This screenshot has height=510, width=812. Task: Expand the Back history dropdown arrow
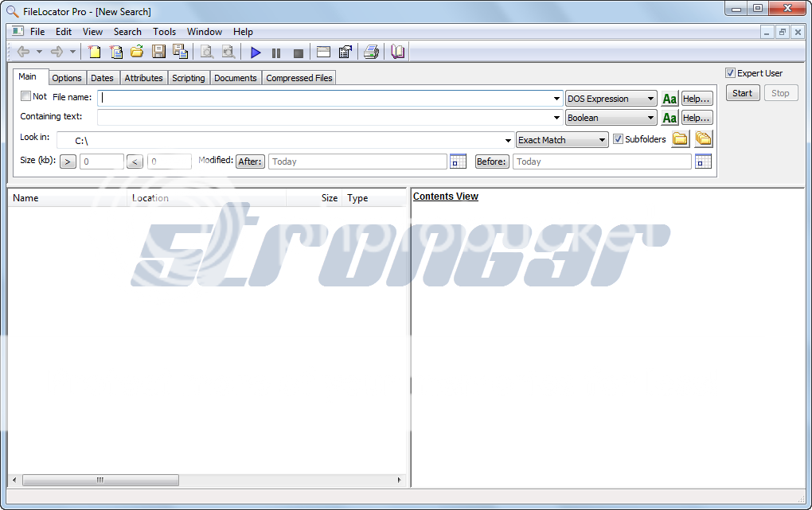coord(39,52)
